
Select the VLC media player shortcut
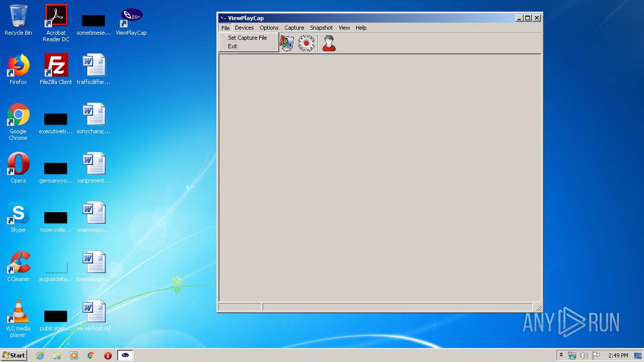coord(18,319)
